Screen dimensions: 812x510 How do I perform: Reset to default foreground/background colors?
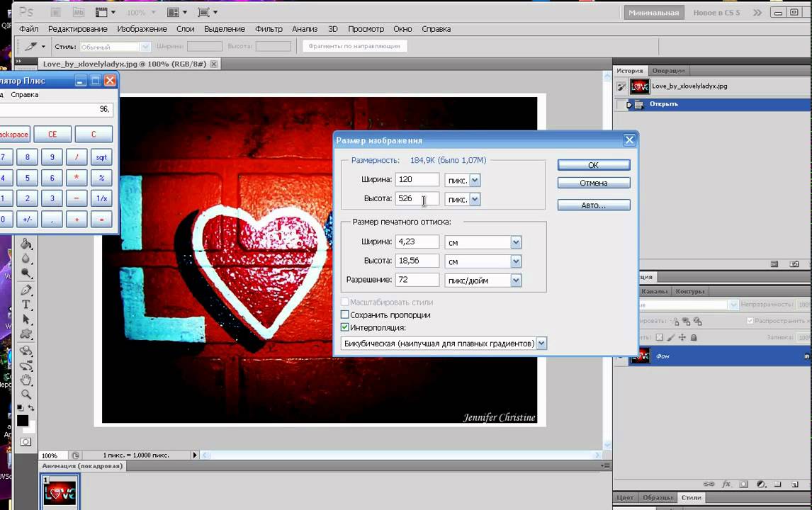click(20, 408)
